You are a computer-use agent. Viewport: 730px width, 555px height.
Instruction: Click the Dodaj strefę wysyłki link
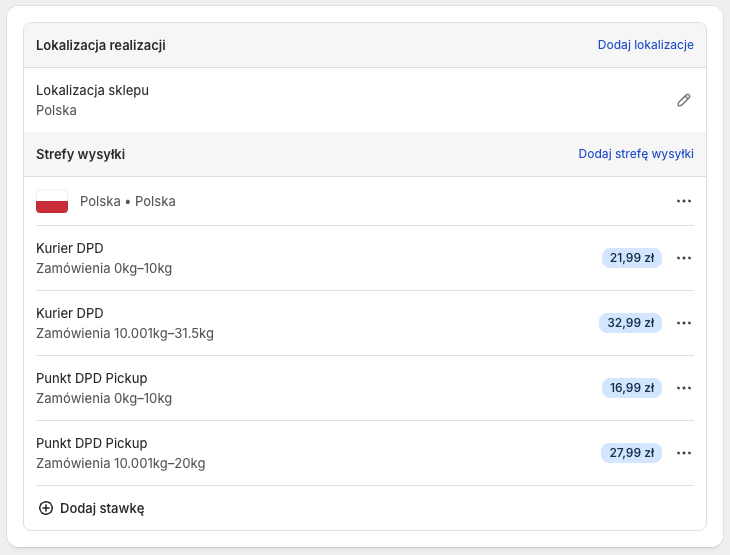point(636,154)
